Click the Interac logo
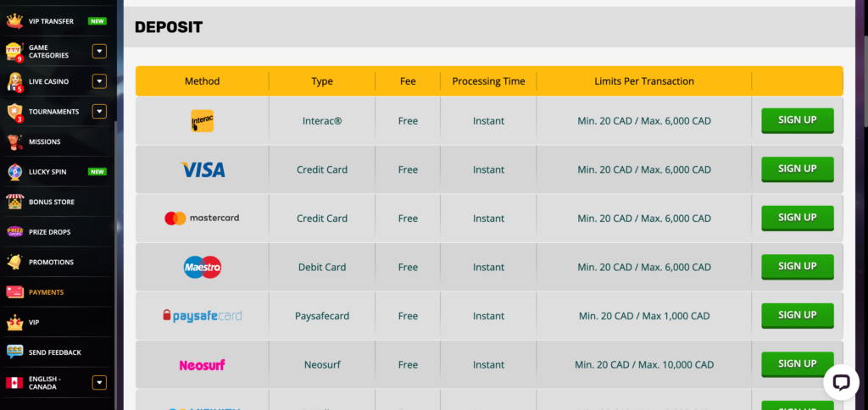The width and height of the screenshot is (868, 410). [202, 120]
